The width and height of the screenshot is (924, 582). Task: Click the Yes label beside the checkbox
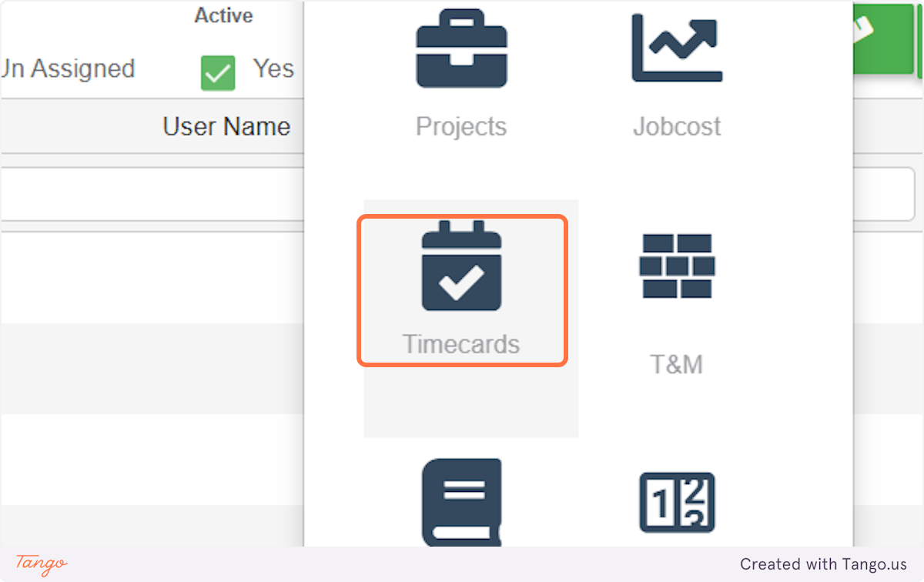273,69
